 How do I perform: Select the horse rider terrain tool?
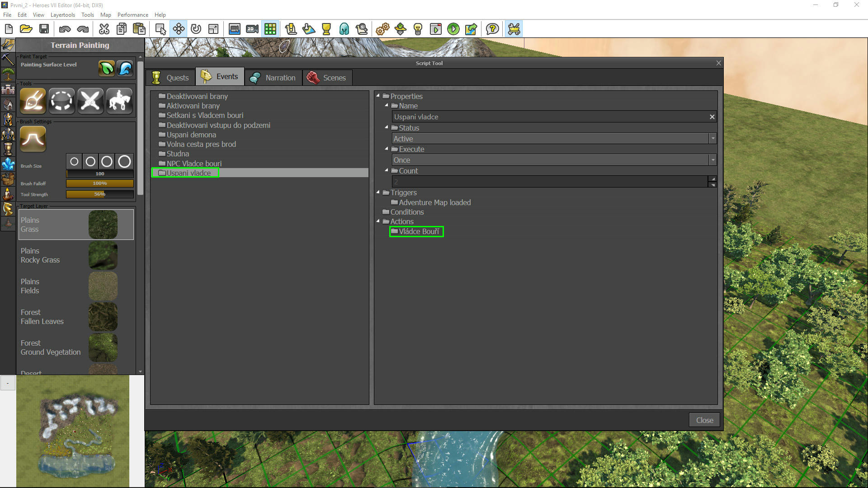(x=119, y=100)
